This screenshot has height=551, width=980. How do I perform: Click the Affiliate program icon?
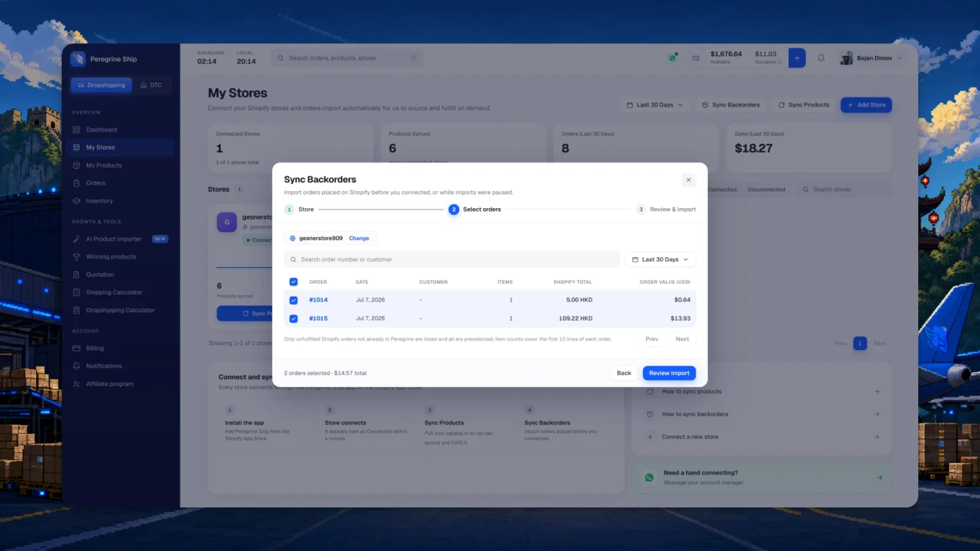(77, 384)
